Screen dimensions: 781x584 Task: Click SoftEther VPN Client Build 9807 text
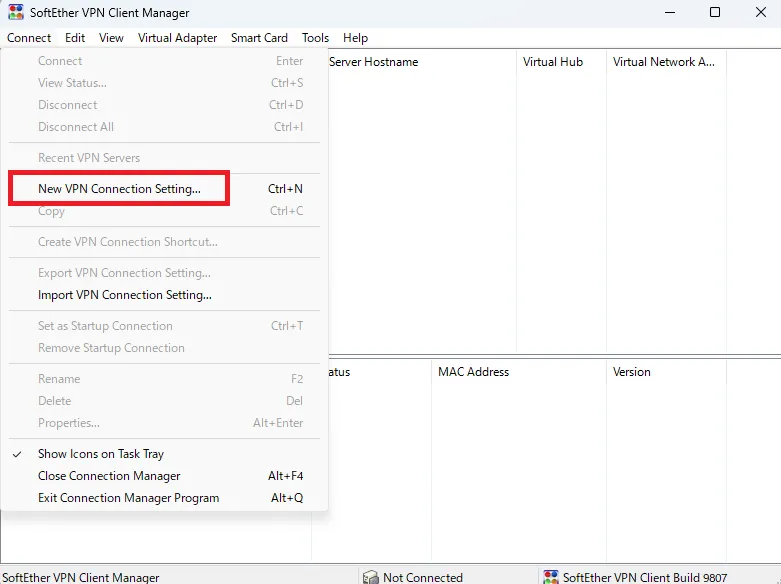pyautogui.click(x=645, y=578)
